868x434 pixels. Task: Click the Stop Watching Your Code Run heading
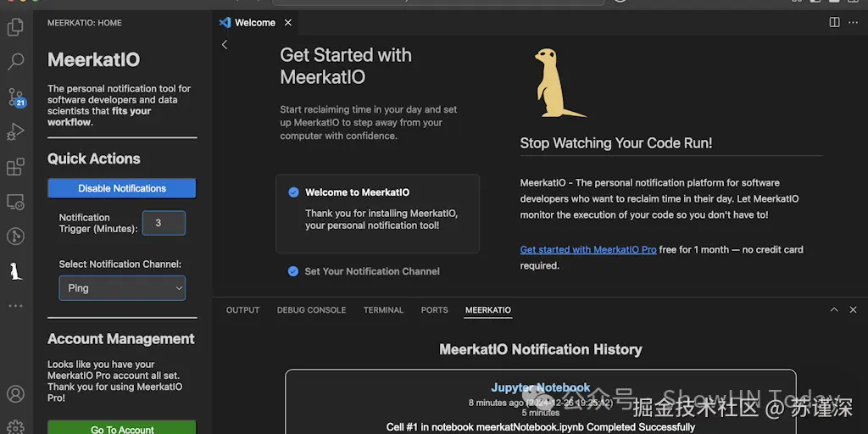tap(615, 143)
